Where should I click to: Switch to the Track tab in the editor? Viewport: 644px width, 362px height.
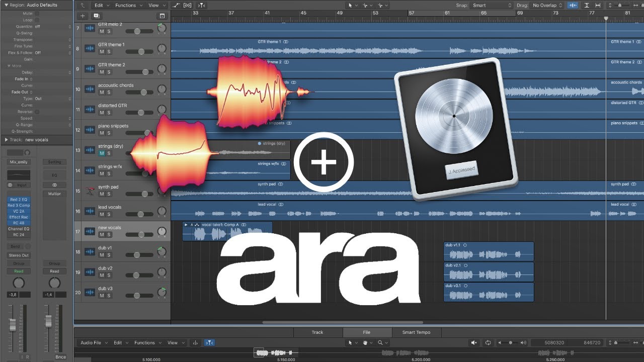point(317,332)
